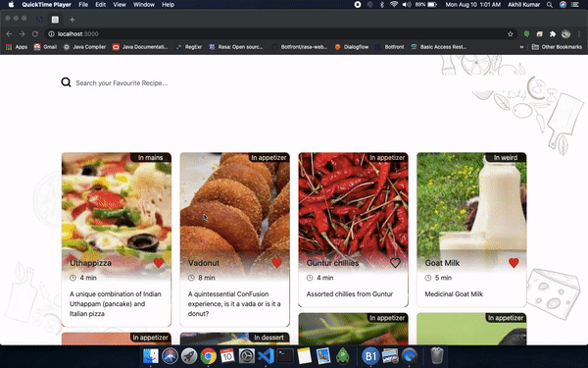Open Finder from the Dock
588x368 pixels.
[x=151, y=355]
